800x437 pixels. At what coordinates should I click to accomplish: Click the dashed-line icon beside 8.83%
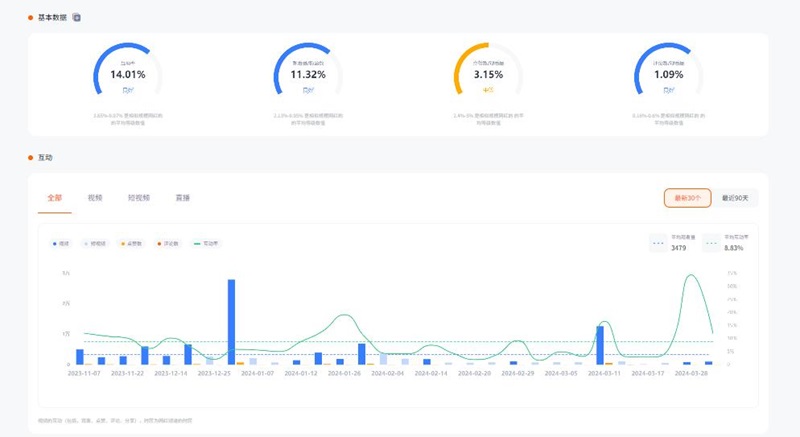[x=712, y=241]
